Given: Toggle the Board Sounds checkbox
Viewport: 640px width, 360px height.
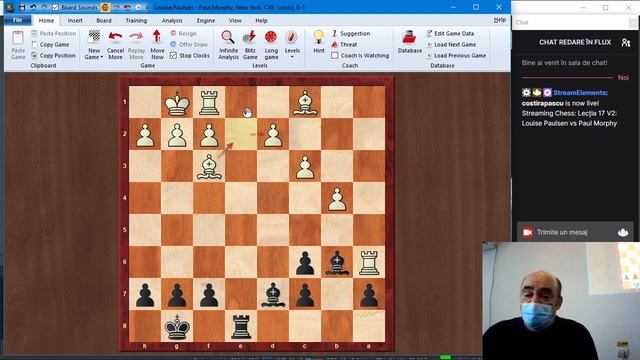Looking at the screenshot, I should tap(56, 7).
